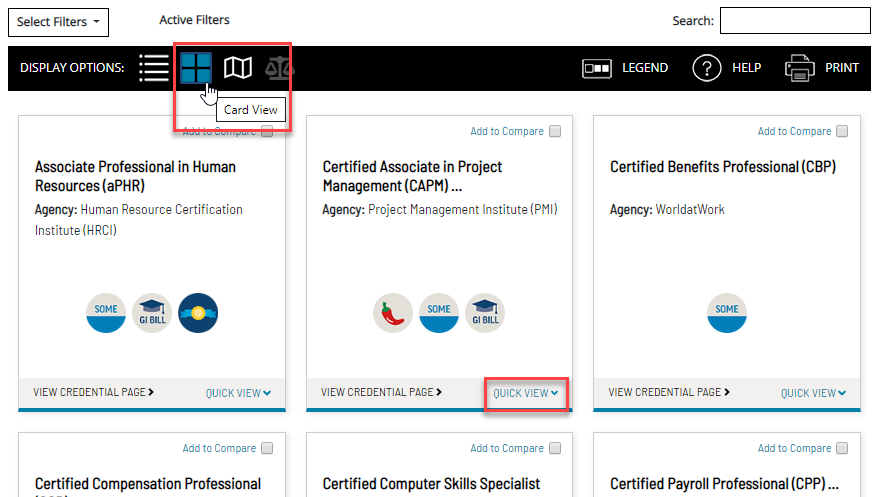Viewport: 875px width, 497px height.
Task: Open View Credential Page for CAPM
Action: (x=381, y=392)
